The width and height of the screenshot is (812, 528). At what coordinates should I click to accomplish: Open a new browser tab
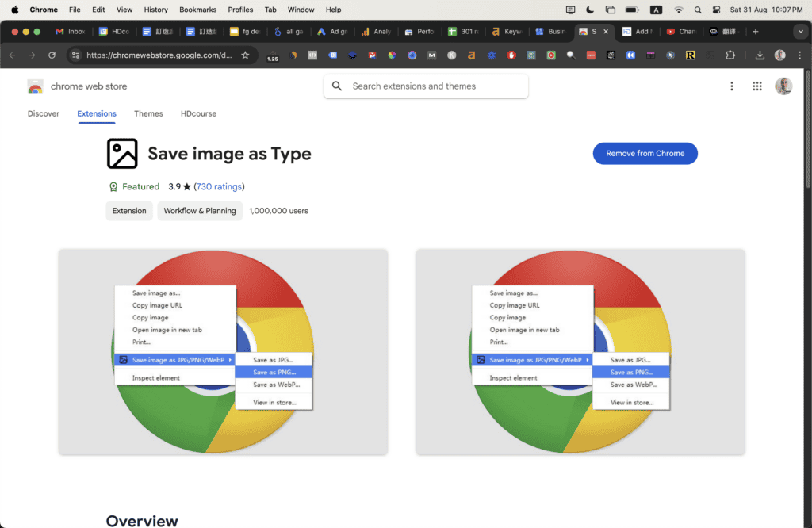756,32
